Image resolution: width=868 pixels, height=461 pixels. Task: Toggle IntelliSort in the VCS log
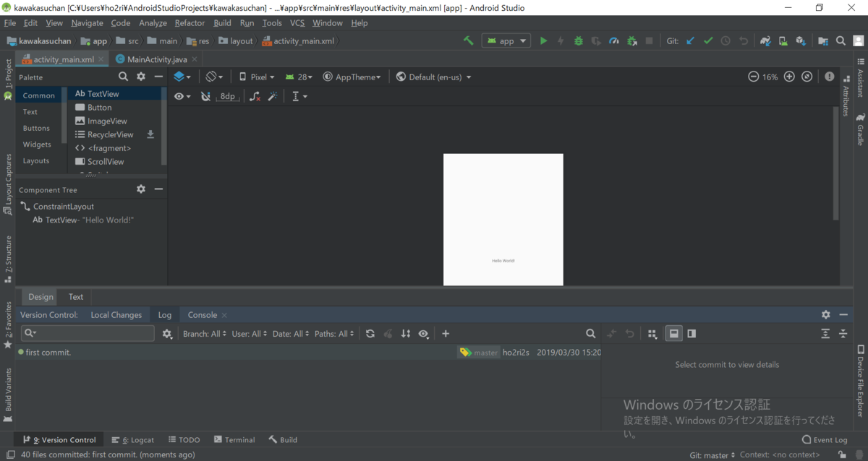pos(406,334)
